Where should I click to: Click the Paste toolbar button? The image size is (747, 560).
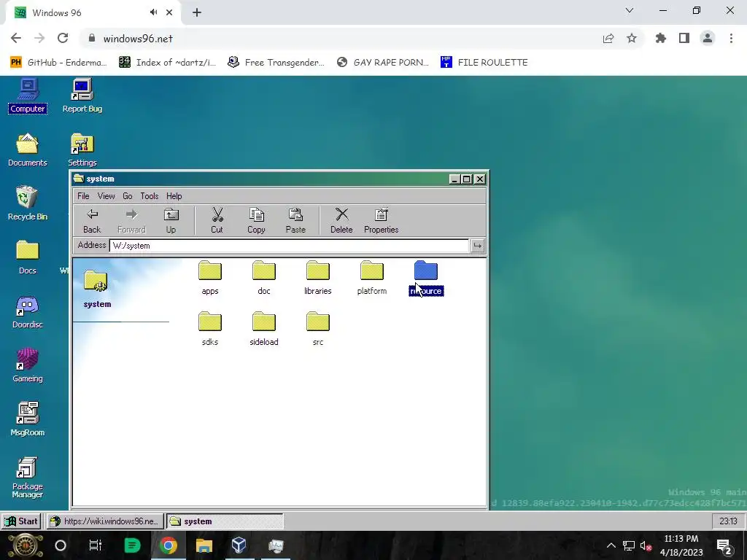click(295, 221)
